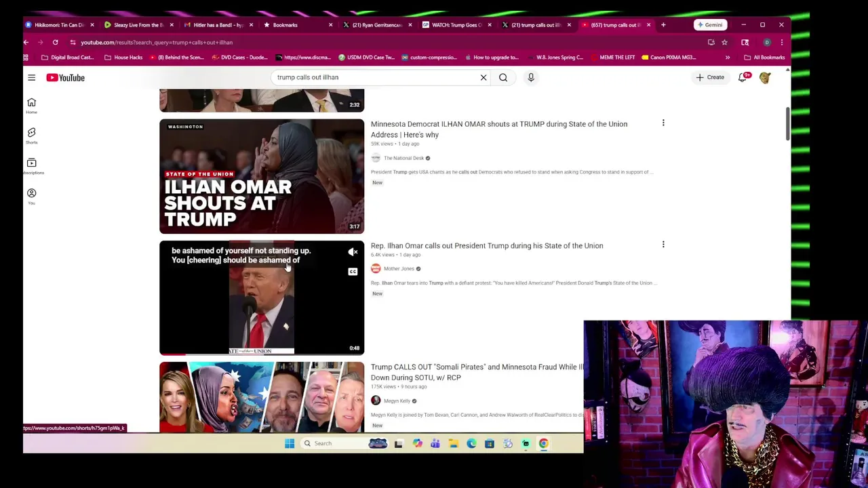Run search with magnifying glass button
This screenshot has height=488, width=868.
tap(503, 77)
